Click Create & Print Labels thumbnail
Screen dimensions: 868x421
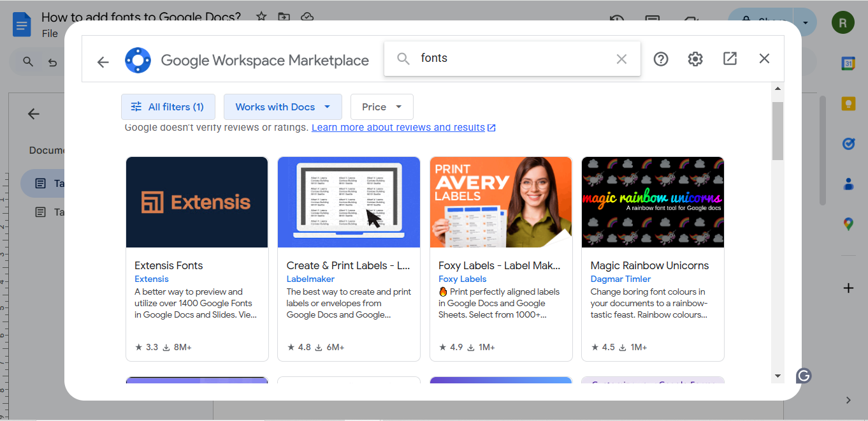point(349,202)
